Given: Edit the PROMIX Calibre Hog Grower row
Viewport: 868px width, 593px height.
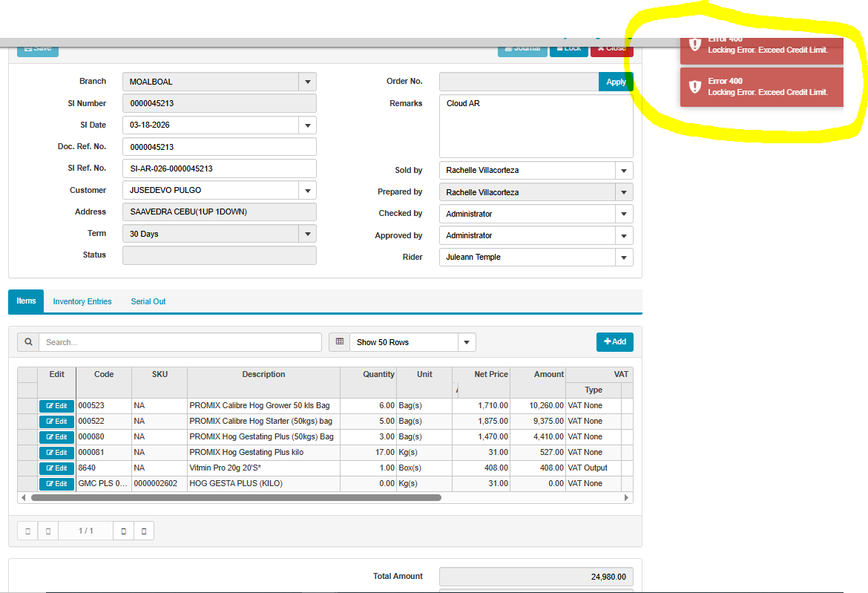Looking at the screenshot, I should coord(56,406).
